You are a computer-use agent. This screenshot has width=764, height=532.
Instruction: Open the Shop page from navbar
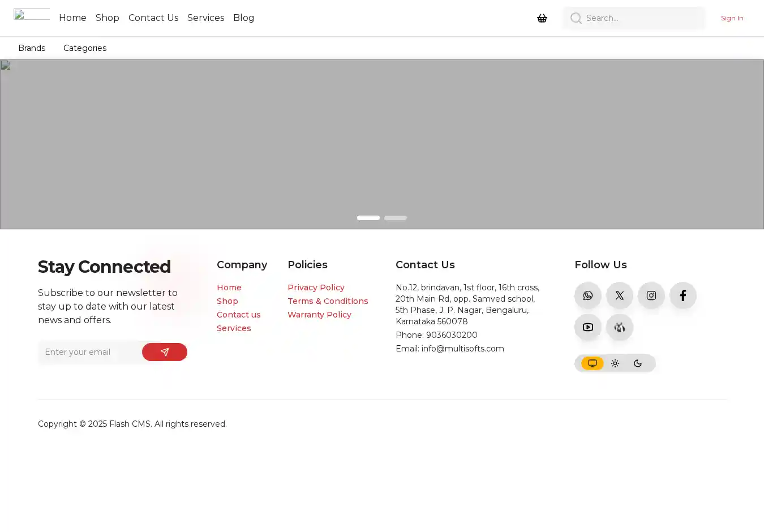(108, 18)
